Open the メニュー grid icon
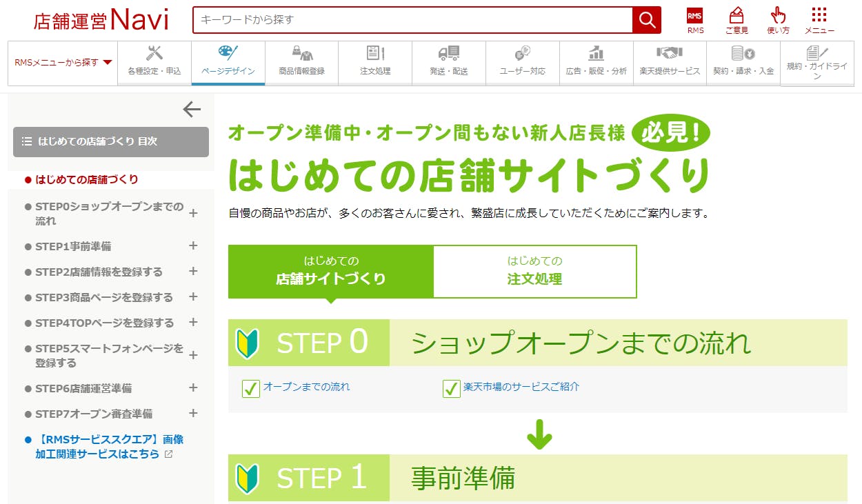Viewport: 862px width, 504px height. pyautogui.click(x=819, y=20)
